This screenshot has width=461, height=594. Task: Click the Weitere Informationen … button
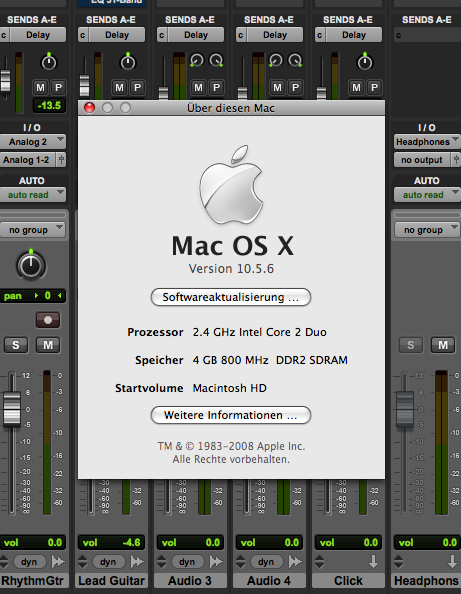[x=231, y=415]
